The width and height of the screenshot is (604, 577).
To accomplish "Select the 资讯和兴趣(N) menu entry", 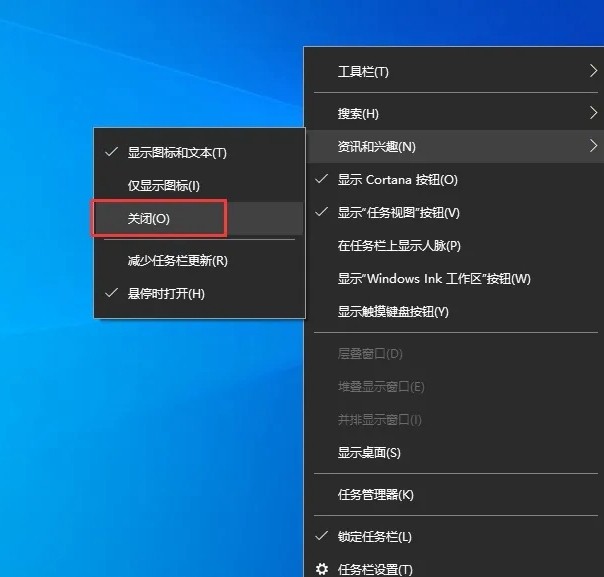I will click(x=455, y=146).
